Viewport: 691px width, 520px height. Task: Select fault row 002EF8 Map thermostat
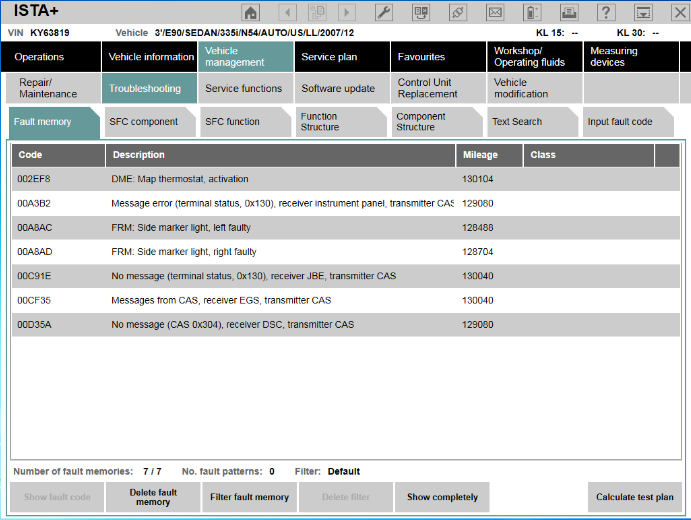(346, 179)
